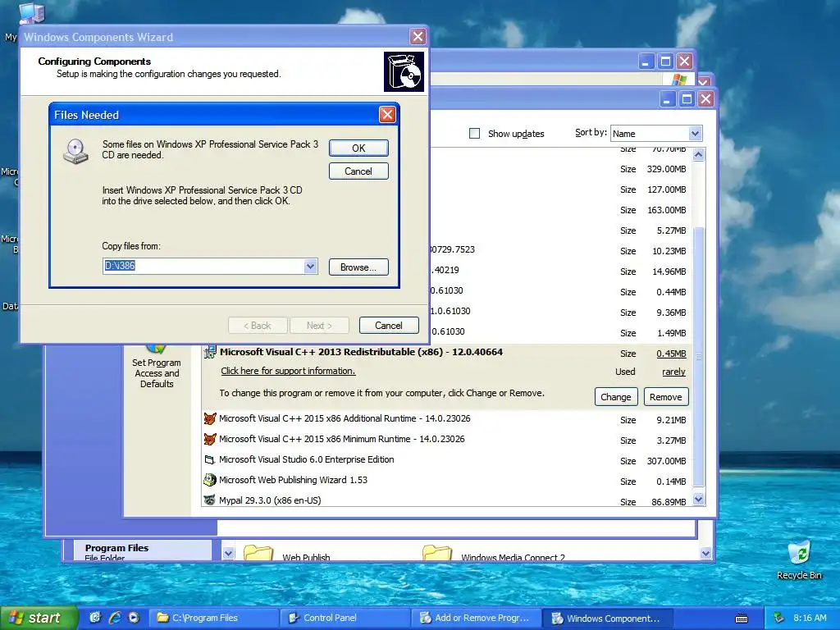Close the Files Needed dialog
The height and width of the screenshot is (630, 840).
point(387,115)
